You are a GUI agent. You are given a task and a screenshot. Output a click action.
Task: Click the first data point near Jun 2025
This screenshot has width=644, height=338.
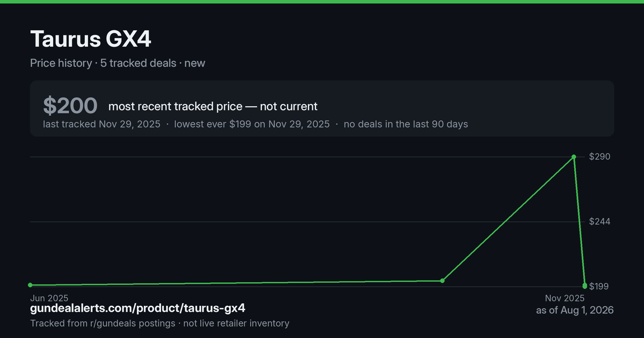click(30, 285)
